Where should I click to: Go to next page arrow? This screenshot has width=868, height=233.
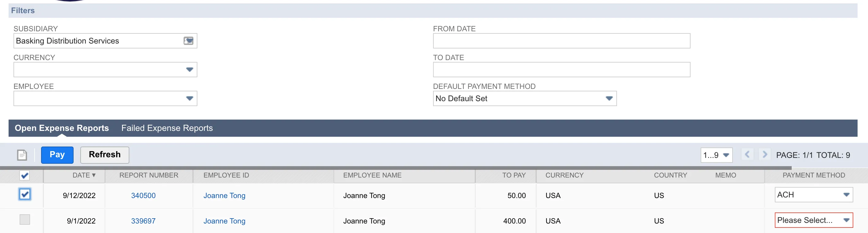(764, 155)
